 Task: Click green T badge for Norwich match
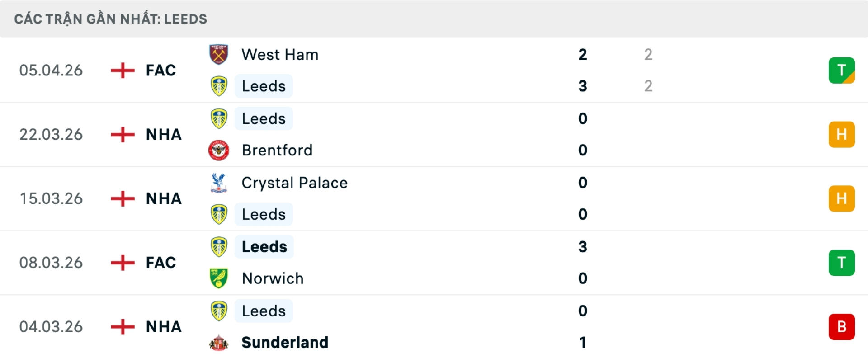point(841,263)
